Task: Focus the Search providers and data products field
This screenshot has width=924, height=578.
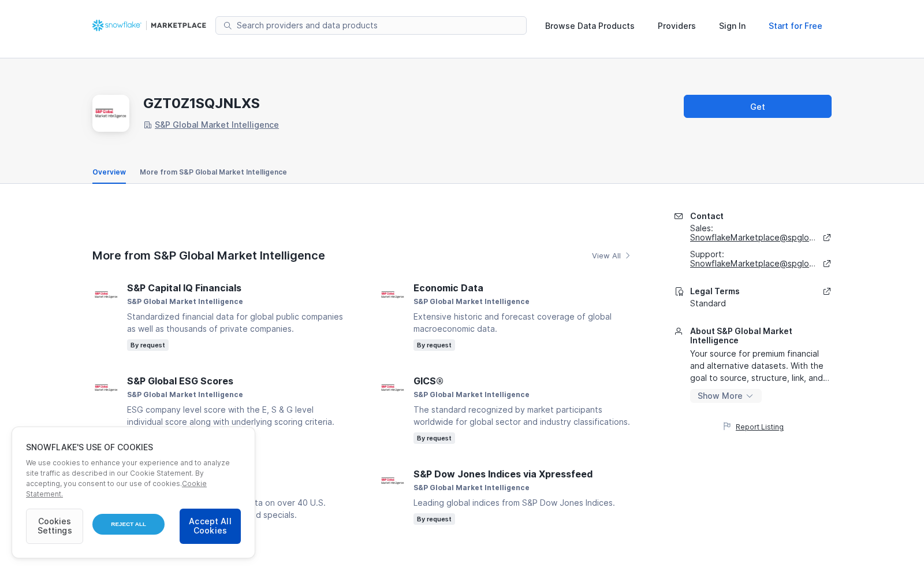Action: [371, 25]
